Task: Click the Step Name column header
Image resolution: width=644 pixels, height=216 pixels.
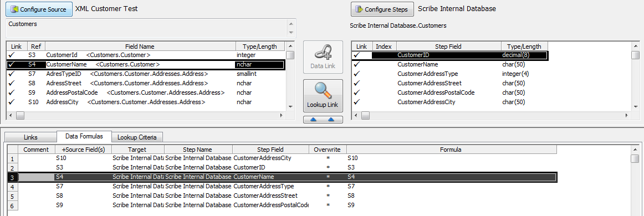Action: [198, 150]
